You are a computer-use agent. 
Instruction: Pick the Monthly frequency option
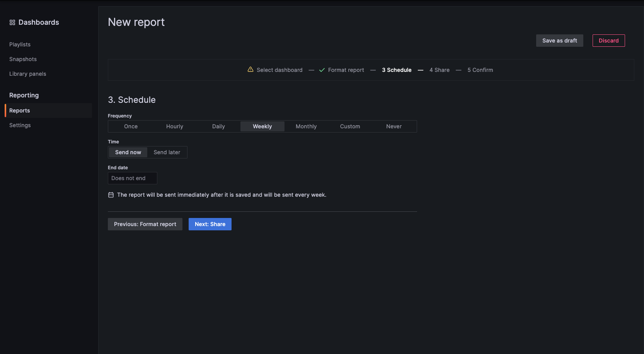tap(306, 126)
